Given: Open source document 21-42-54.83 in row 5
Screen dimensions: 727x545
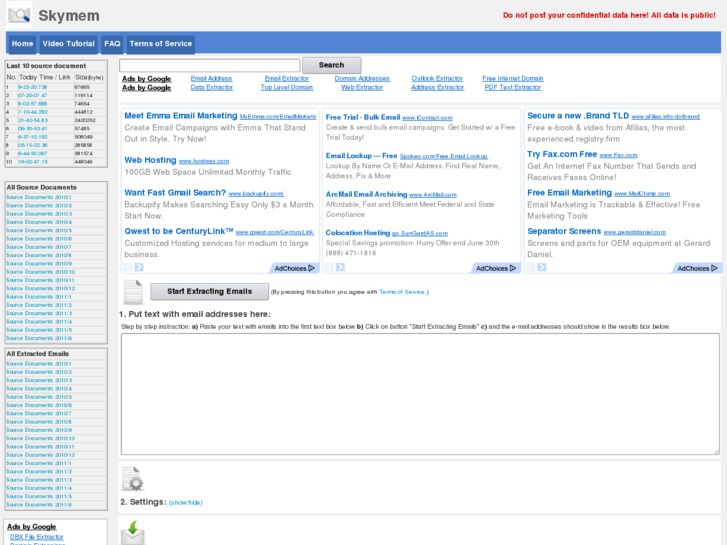Looking at the screenshot, I should click(33, 120).
